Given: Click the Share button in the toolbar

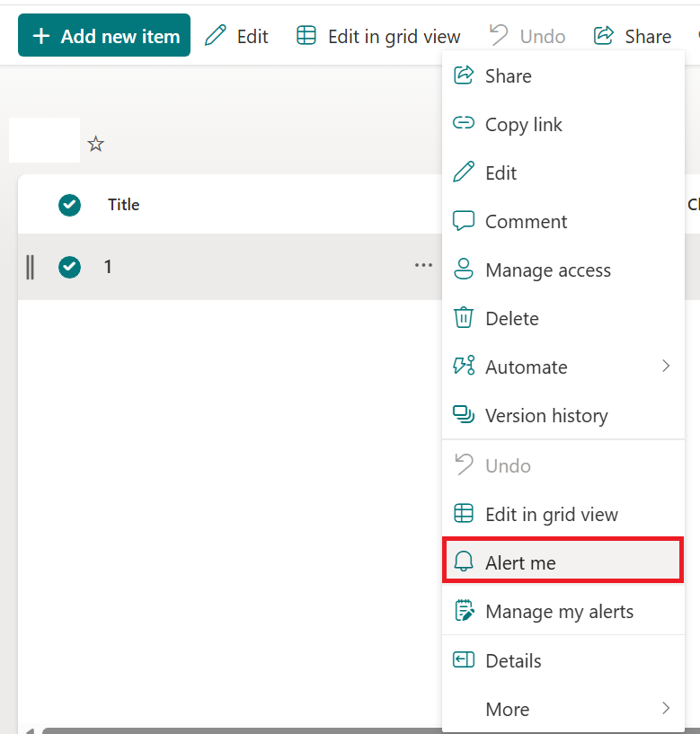Looking at the screenshot, I should point(632,36).
